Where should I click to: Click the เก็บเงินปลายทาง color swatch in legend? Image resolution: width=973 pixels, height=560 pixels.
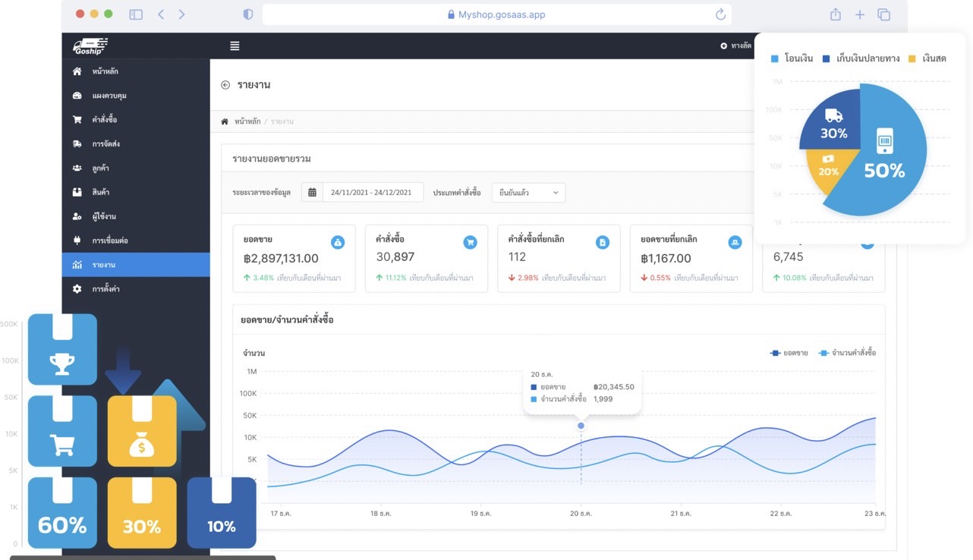pyautogui.click(x=827, y=58)
